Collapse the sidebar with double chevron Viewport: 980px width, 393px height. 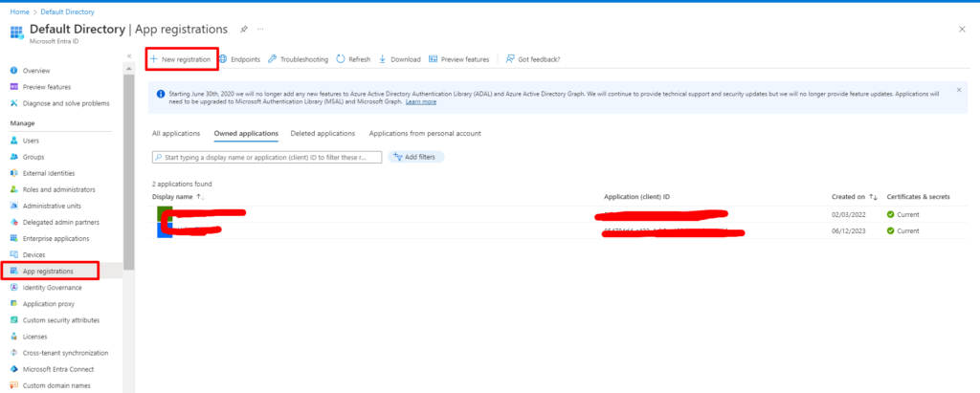pos(129,55)
